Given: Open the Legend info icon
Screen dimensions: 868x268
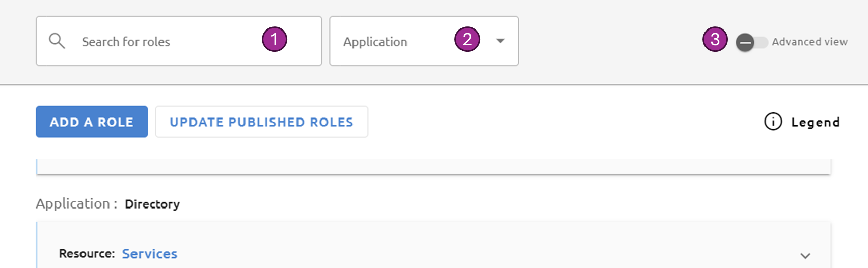Looking at the screenshot, I should point(773,122).
